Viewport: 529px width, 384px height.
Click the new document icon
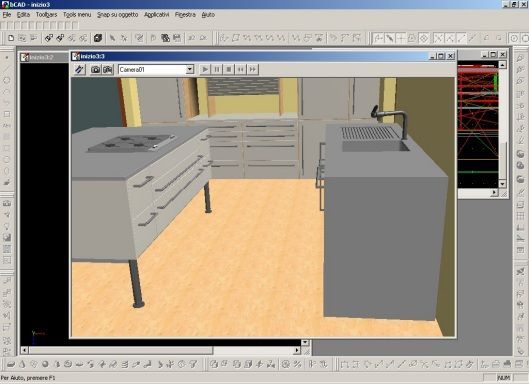pyautogui.click(x=11, y=38)
